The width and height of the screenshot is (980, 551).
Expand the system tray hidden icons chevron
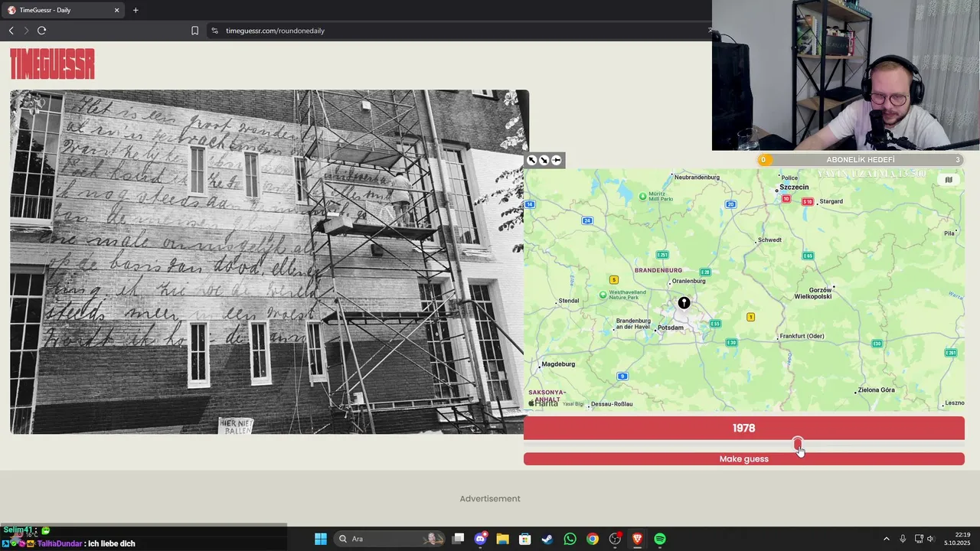click(887, 539)
